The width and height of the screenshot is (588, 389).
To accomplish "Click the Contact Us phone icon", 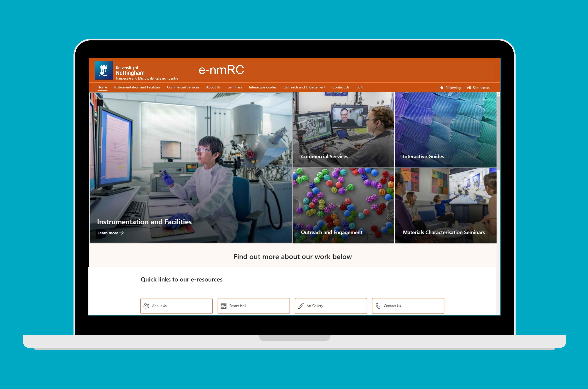I will click(x=378, y=306).
